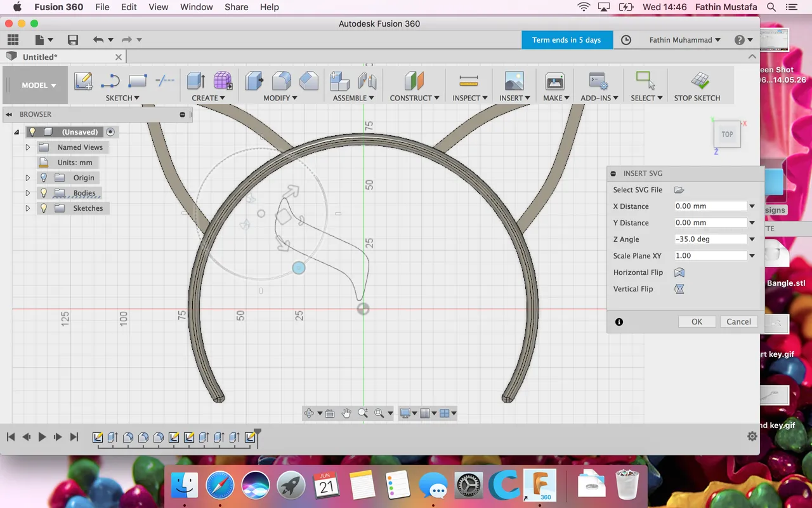Jump to timeline start
This screenshot has width=812, height=508.
click(x=11, y=437)
